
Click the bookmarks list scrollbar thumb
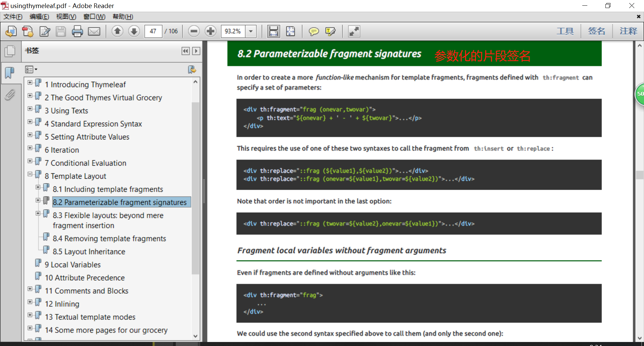[195, 188]
